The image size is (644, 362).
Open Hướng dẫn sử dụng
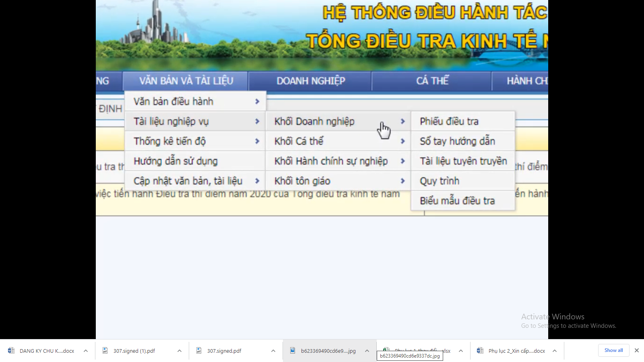(x=176, y=161)
